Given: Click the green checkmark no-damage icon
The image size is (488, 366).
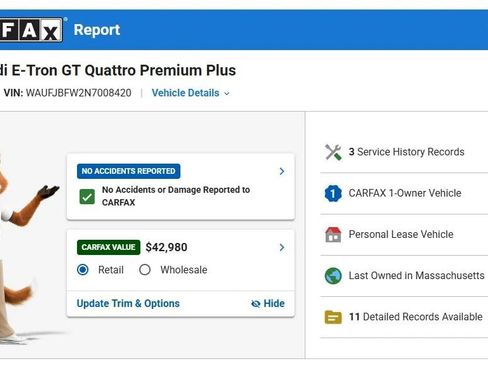Looking at the screenshot, I should point(87,197).
